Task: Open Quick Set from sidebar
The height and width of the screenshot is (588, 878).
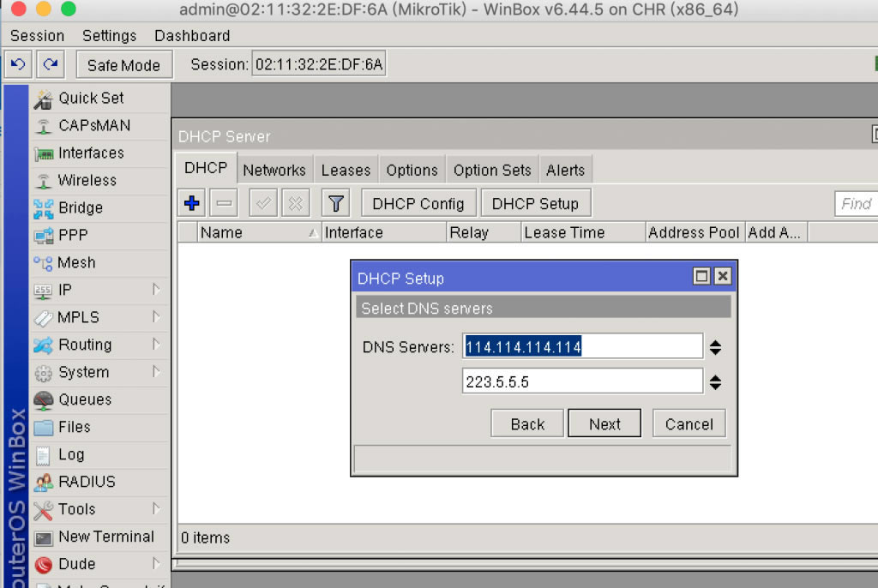Action: pos(90,98)
